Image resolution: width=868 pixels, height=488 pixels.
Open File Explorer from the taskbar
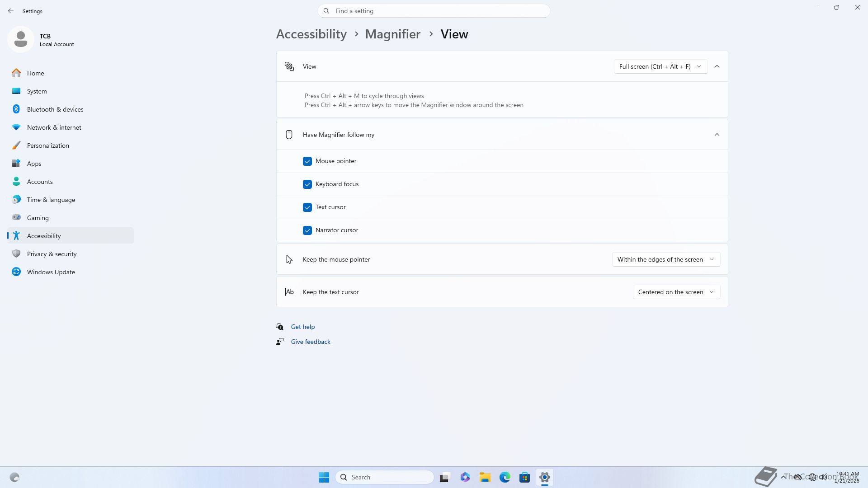tap(485, 477)
